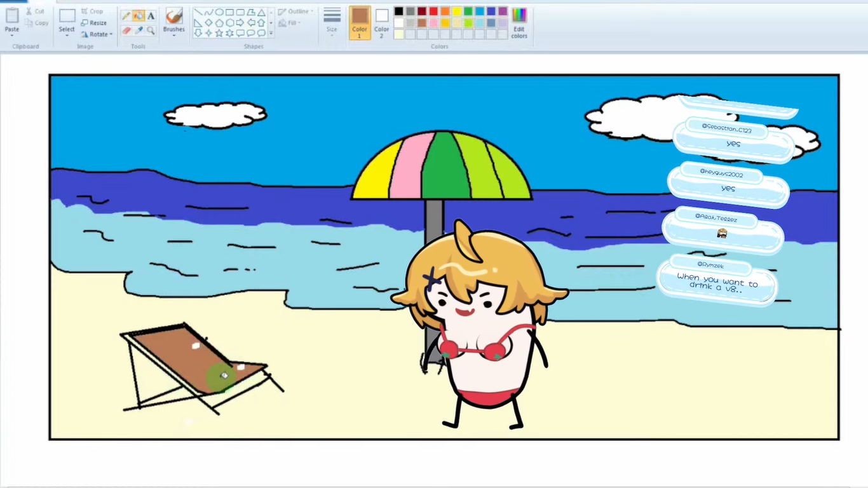868x488 pixels.
Task: Choose the Cloud callout shape
Action: click(261, 33)
